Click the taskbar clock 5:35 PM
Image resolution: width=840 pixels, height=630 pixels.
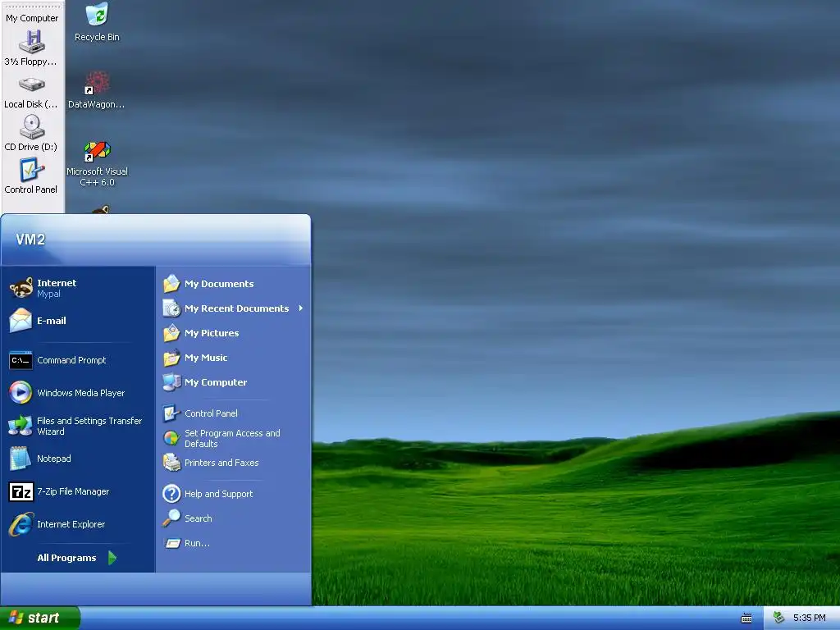click(x=809, y=618)
